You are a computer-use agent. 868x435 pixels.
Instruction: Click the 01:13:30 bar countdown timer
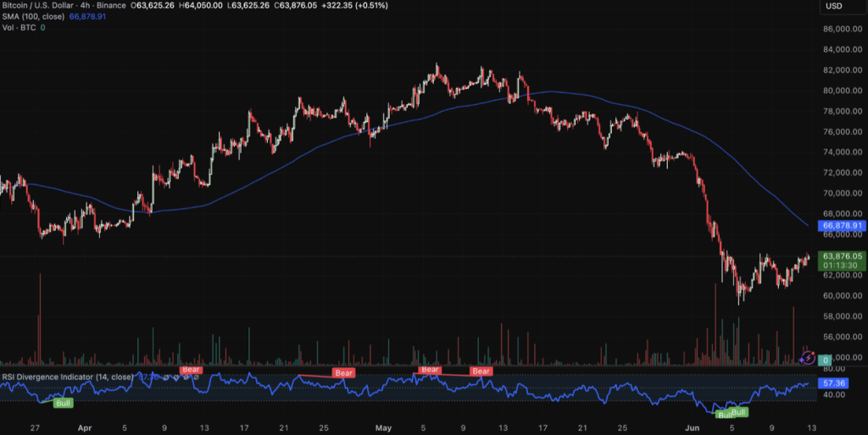pyautogui.click(x=842, y=265)
